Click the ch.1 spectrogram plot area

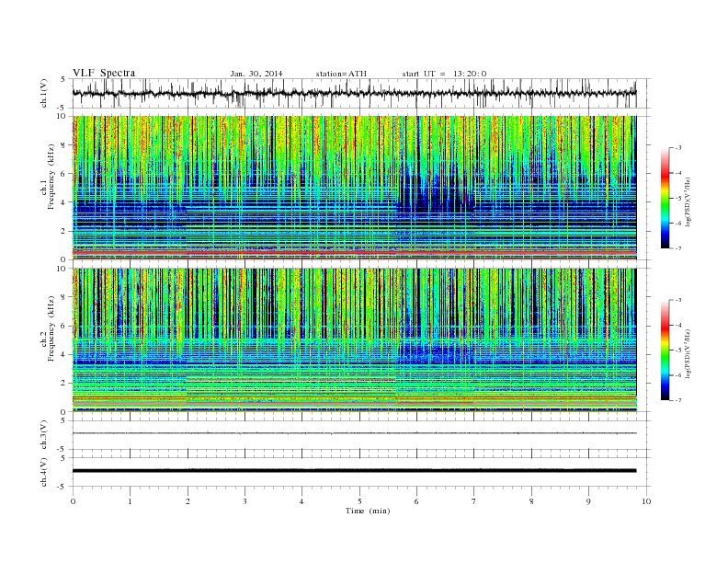tap(355, 188)
